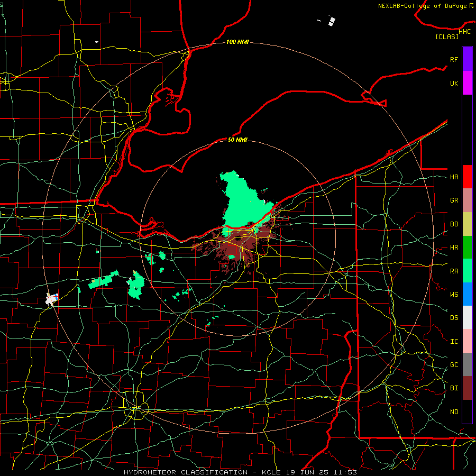This screenshot has width=476, height=476.
Task: Click the magenta UK legend color swatch
Action: [467, 83]
